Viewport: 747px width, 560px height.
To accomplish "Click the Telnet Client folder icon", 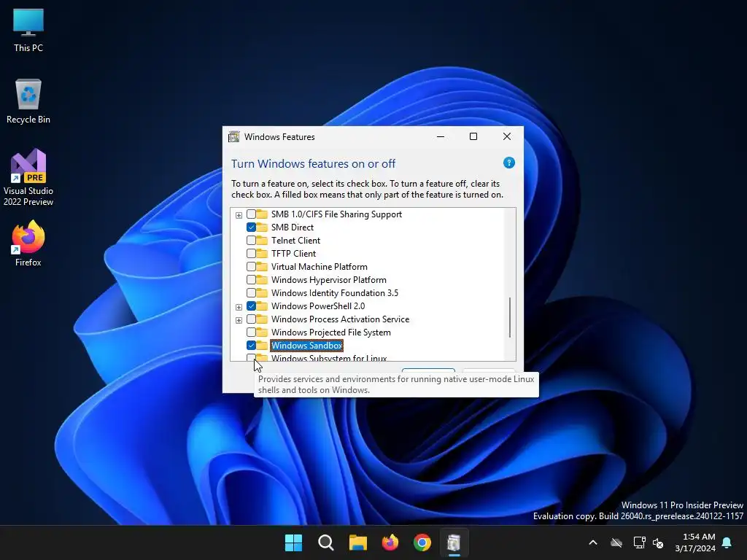I will [262, 241].
